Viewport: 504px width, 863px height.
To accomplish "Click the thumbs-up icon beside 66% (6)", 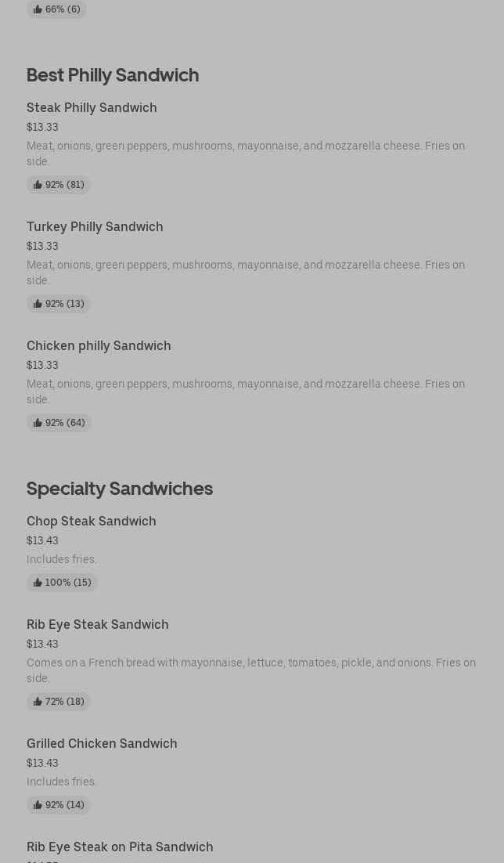I will tap(38, 9).
